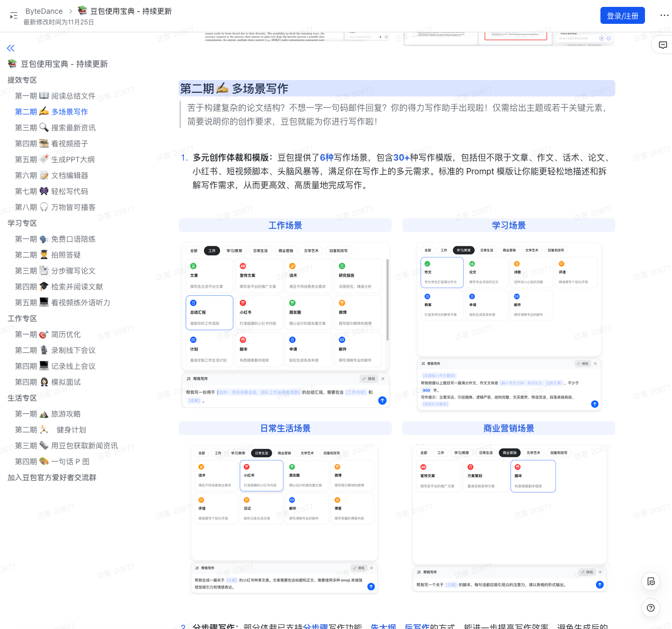This screenshot has width=672, height=629.
Task: Select 生活专区 section in sidebar
Action: coord(22,398)
